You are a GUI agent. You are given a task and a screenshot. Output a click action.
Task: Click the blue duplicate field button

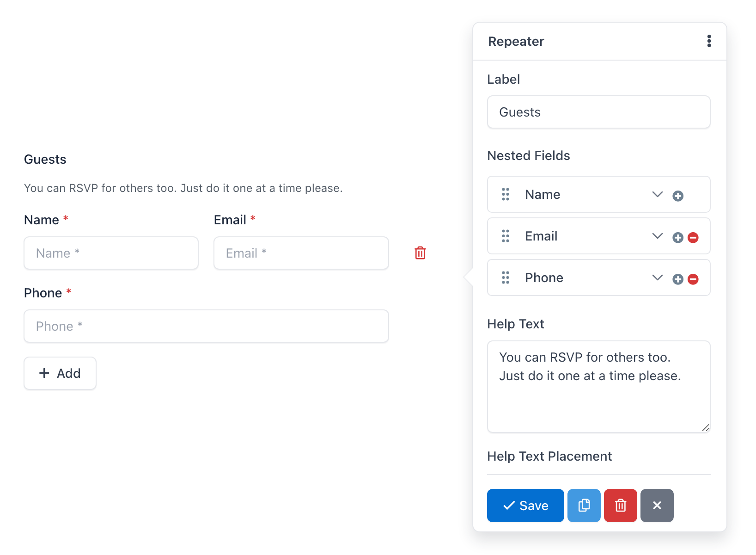pos(584,506)
